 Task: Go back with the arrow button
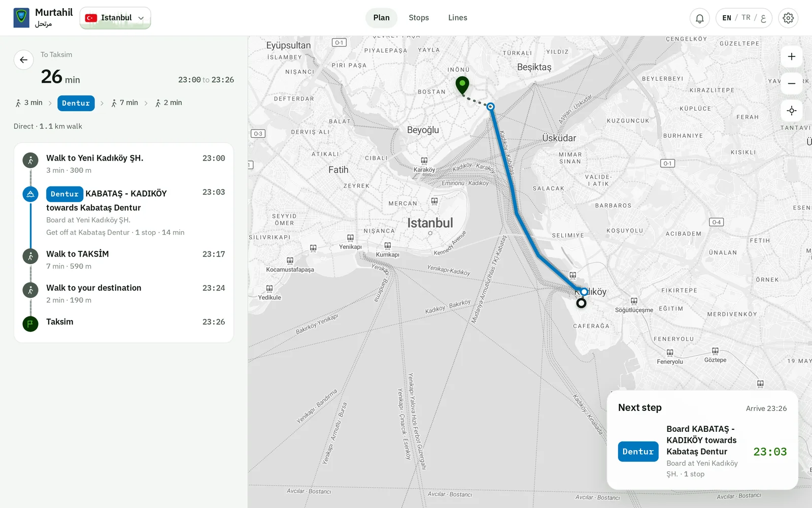click(x=24, y=60)
